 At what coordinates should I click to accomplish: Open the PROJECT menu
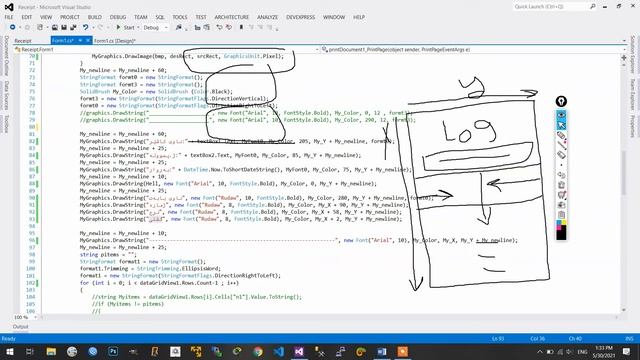(70, 17)
